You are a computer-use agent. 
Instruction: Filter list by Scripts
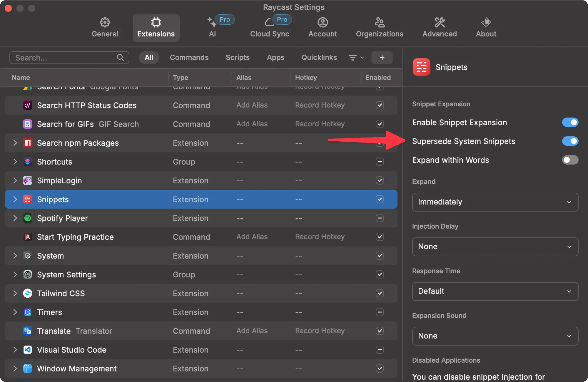pyautogui.click(x=238, y=58)
